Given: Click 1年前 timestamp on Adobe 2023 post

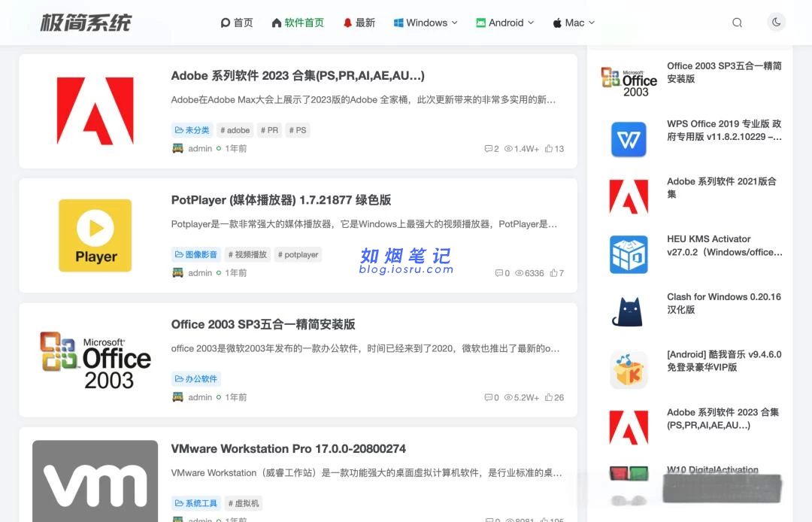Looking at the screenshot, I should pos(235,149).
